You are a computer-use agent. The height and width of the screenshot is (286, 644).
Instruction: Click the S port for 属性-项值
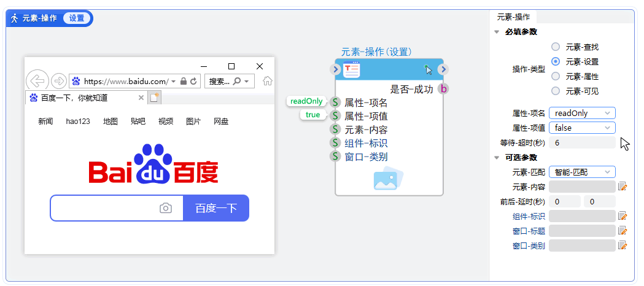tap(335, 116)
